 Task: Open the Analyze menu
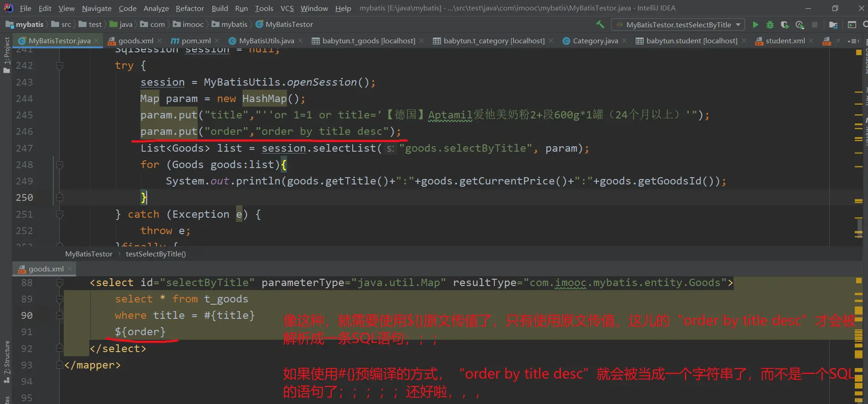156,8
